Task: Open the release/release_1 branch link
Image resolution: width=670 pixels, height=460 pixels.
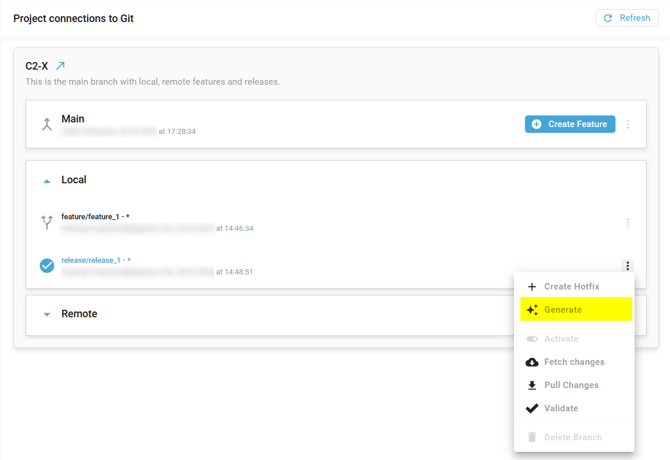Action: coord(95,260)
